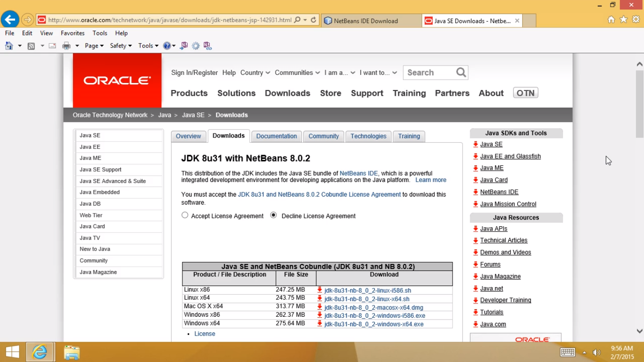Open the View menu
This screenshot has width=644, height=362.
click(47, 33)
